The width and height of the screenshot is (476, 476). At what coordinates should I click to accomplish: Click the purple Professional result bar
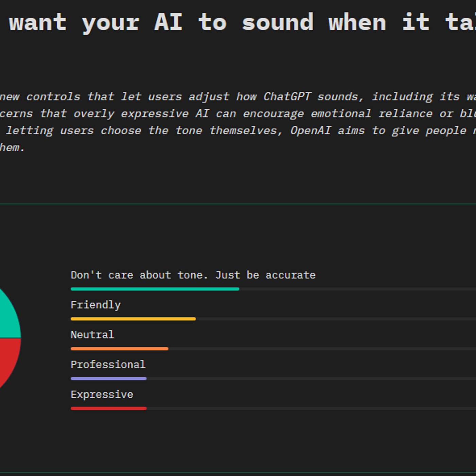(108, 378)
